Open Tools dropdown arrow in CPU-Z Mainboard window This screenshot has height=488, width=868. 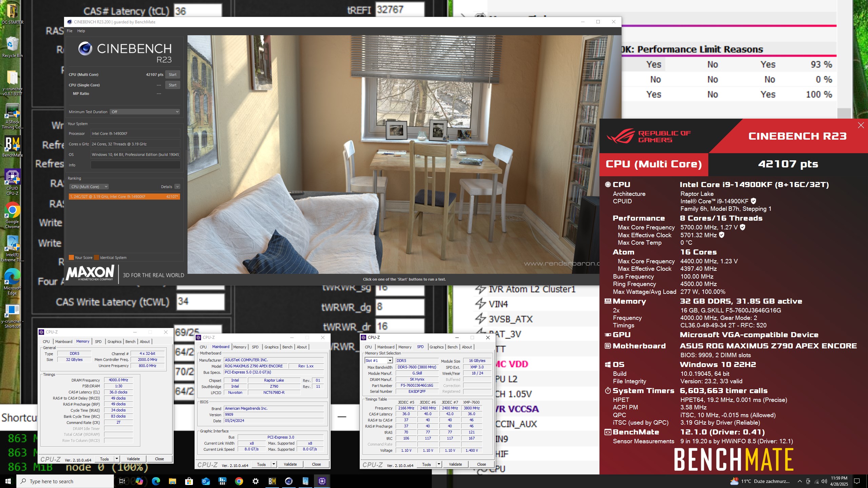point(274,464)
